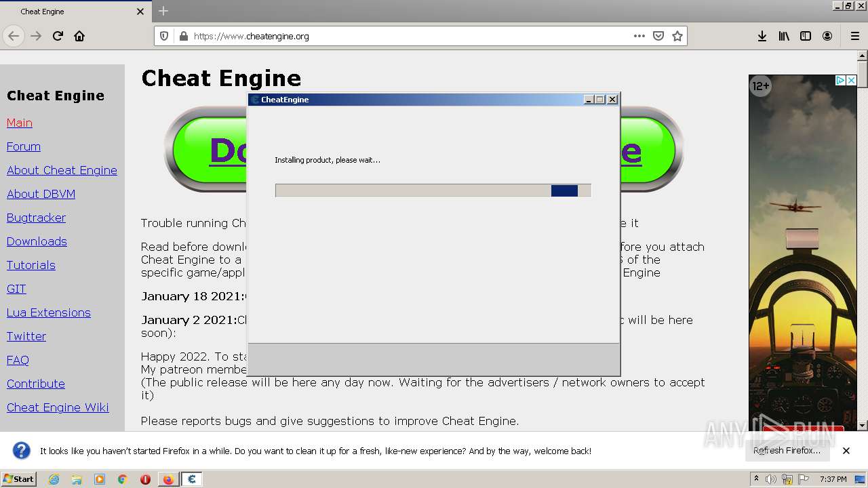Viewport: 868px width, 488px height.
Task: Open the Twitter sidebar link
Action: pyautogui.click(x=26, y=336)
